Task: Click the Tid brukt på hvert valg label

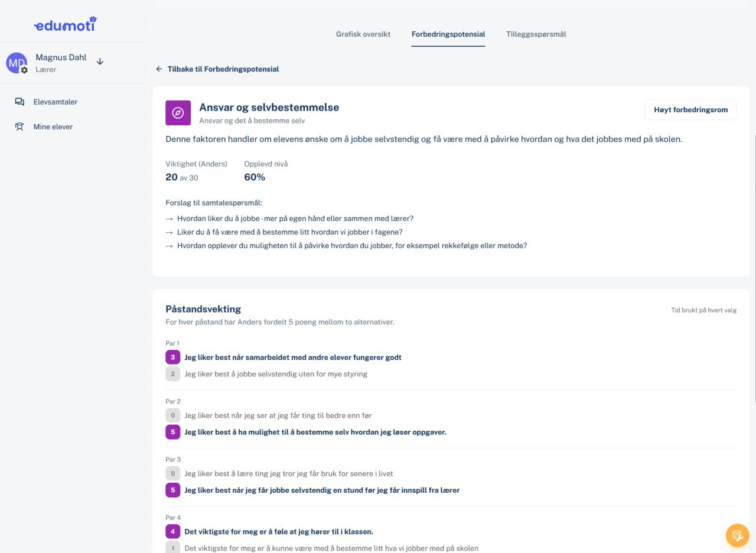Action: click(704, 310)
